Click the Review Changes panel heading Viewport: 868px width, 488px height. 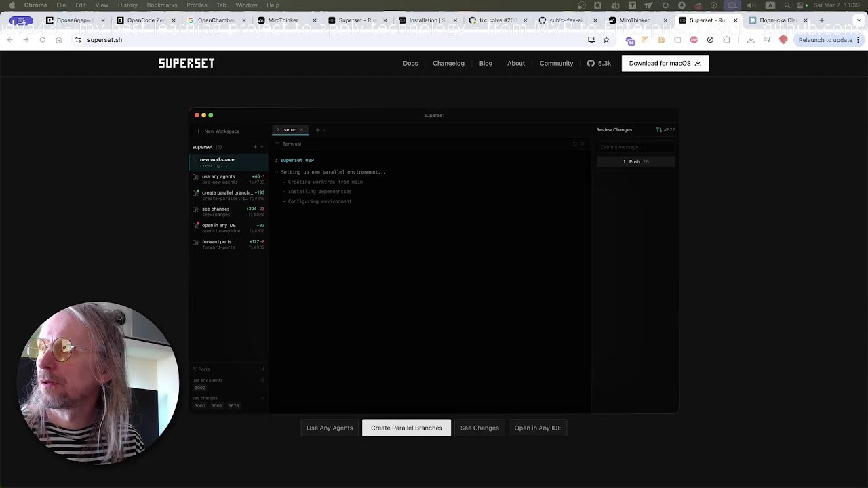(x=614, y=130)
